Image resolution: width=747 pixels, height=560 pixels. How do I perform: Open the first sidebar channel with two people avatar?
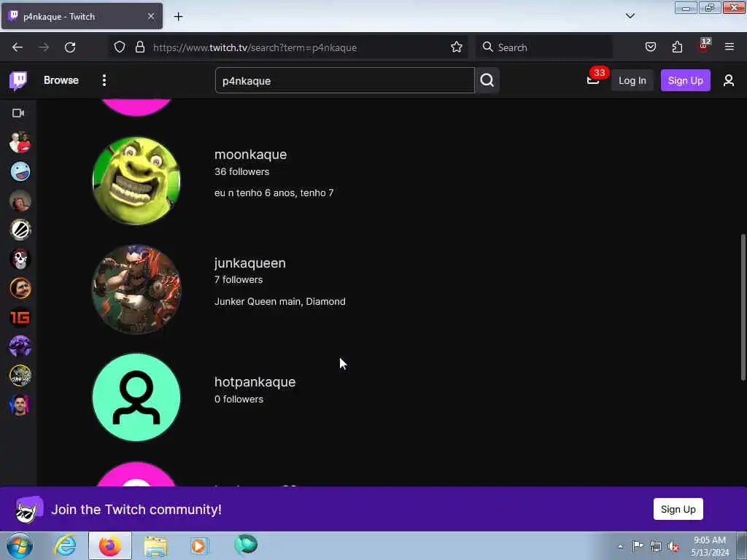pyautogui.click(x=20, y=142)
